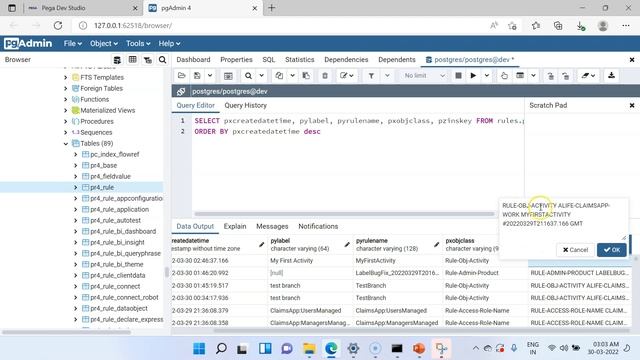Screen dimensions: 640x360
Task: Expand the Foreign Tables tree node
Action: [x=66, y=89]
